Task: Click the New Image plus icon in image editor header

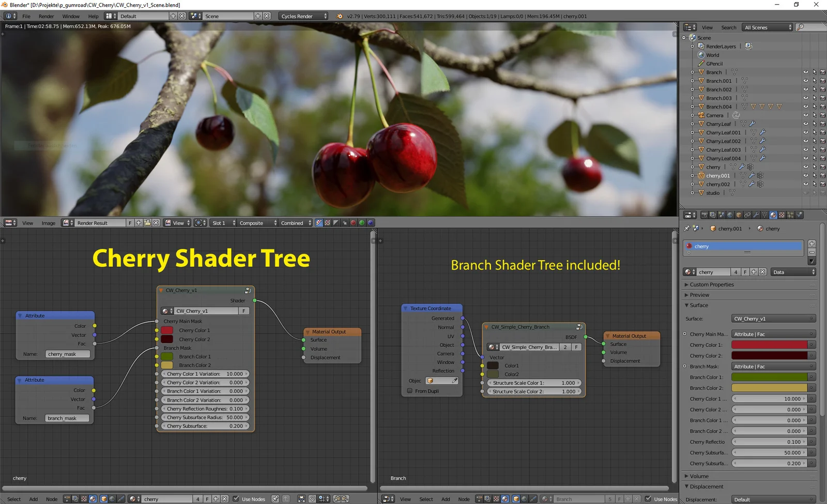Action: coord(138,223)
